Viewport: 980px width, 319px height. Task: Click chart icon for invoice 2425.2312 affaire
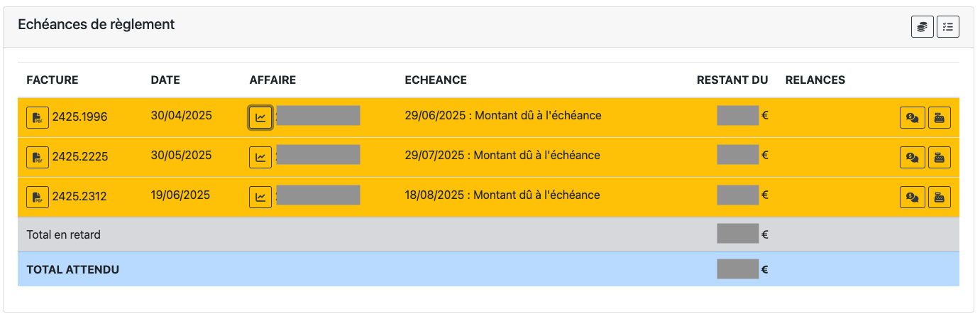(260, 197)
